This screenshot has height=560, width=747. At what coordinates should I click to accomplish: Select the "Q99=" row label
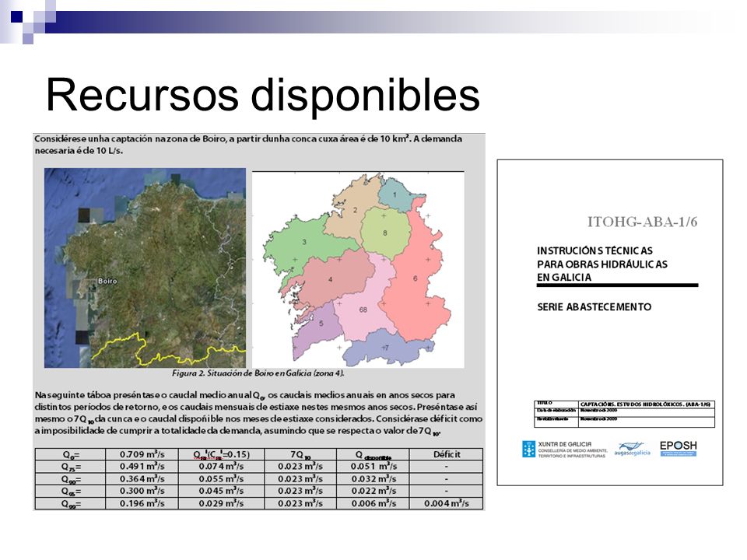[70, 503]
